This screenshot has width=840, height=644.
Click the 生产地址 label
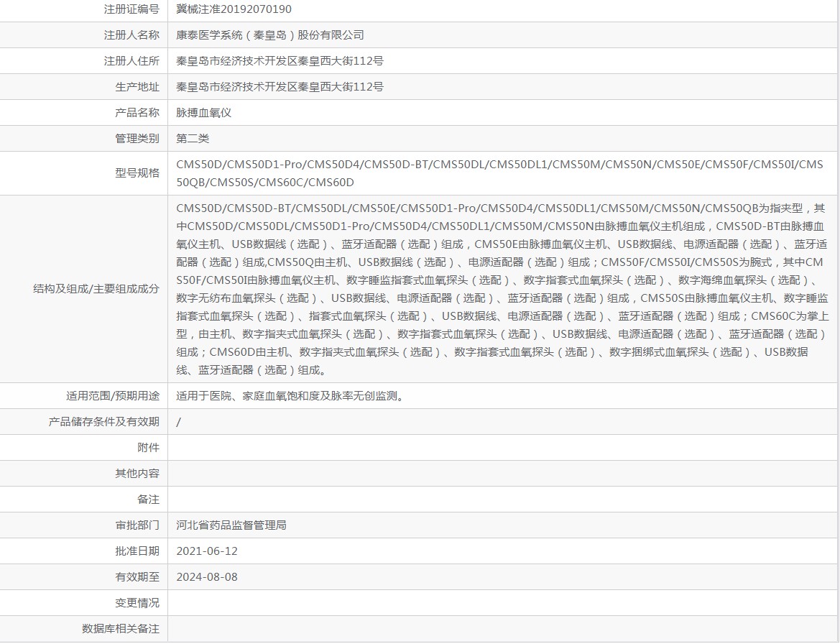point(137,86)
